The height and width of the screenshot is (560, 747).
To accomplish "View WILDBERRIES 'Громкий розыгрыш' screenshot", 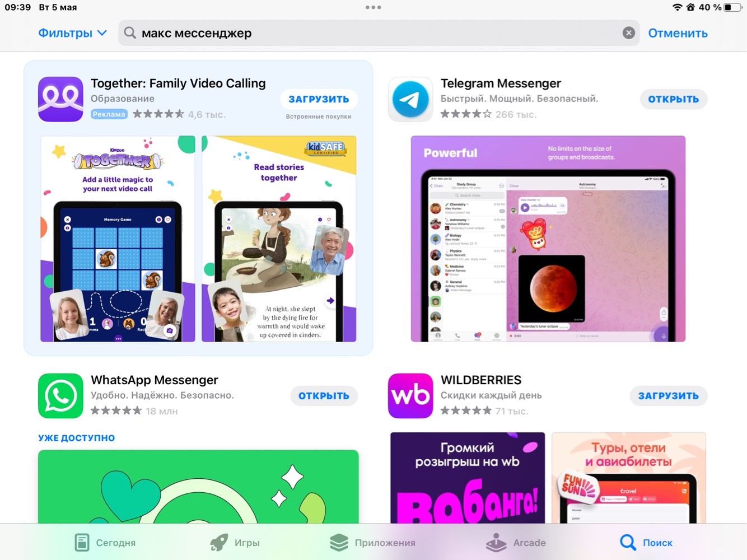I will (468, 478).
